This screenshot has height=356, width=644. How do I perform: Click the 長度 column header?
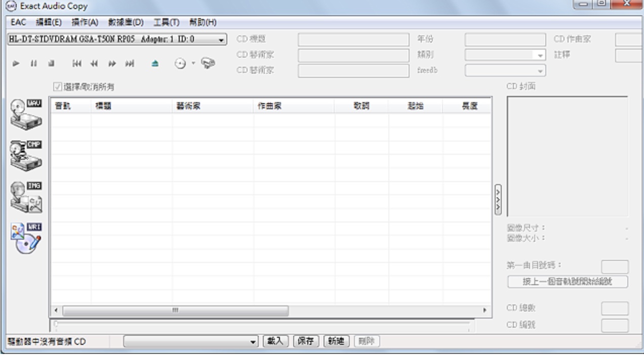point(467,106)
